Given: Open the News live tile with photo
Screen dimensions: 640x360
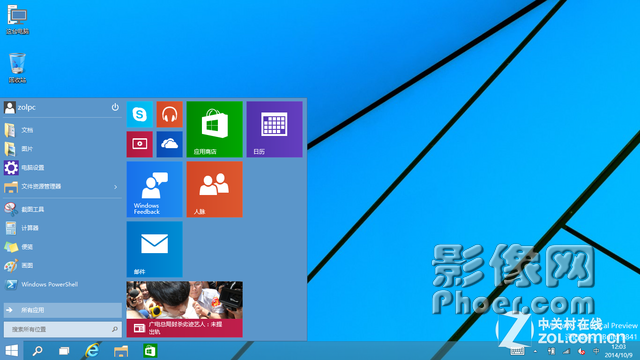Looking at the screenshot, I should point(184,309).
